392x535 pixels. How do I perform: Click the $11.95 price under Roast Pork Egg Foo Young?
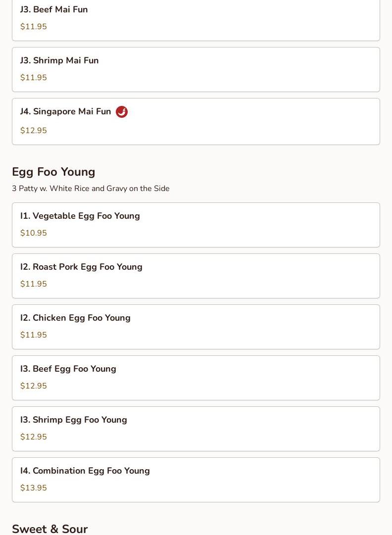tap(34, 284)
